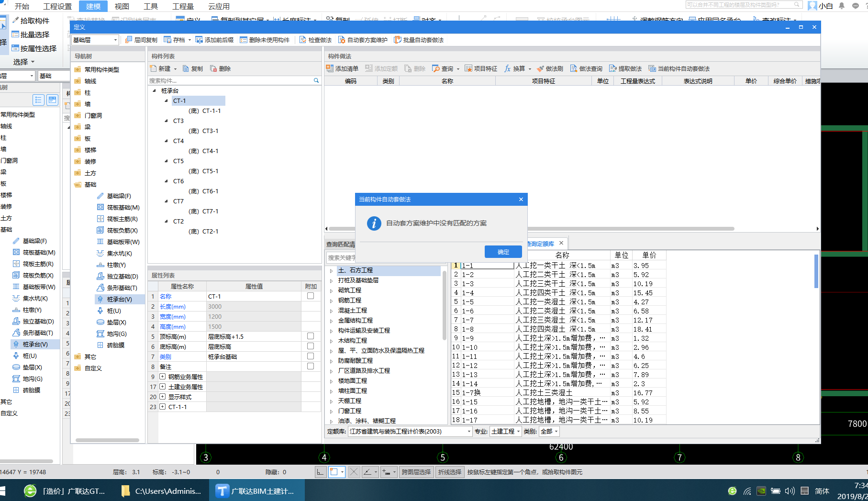Open 专业 土建工程 dropdown

506,431
